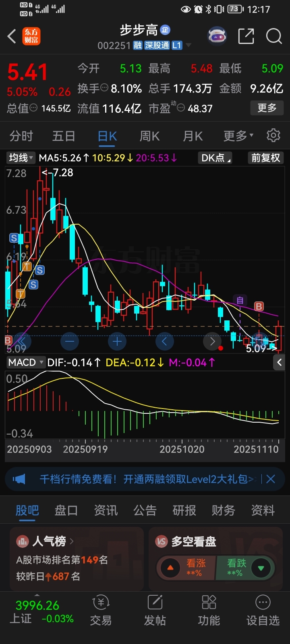Jump to earliest with double chevron

[22, 342]
